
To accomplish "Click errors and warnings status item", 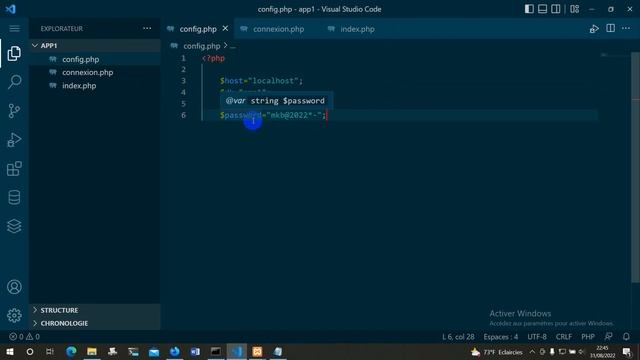I will (x=24, y=337).
